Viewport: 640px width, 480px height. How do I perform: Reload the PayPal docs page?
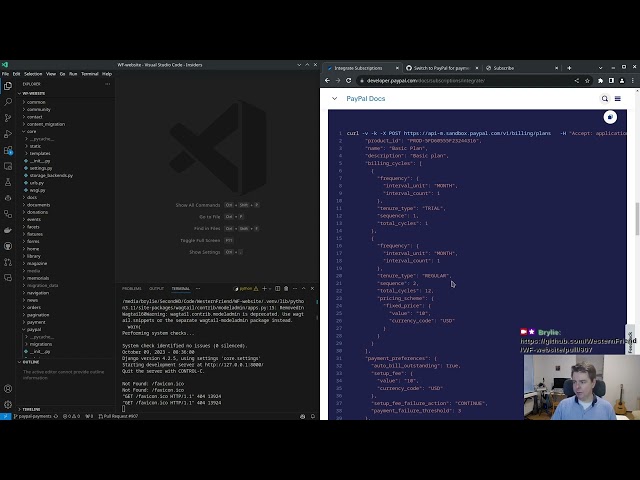348,81
